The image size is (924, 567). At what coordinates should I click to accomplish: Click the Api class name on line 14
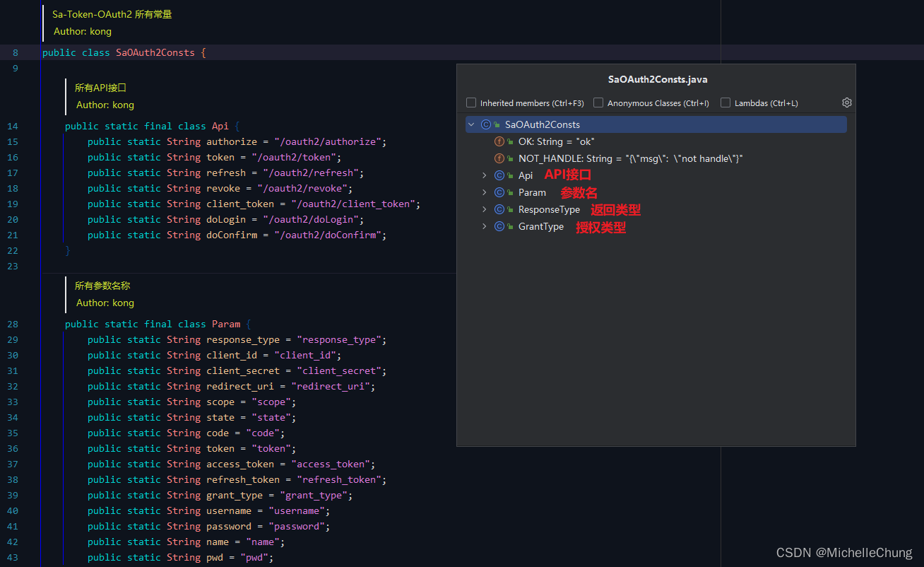[220, 126]
